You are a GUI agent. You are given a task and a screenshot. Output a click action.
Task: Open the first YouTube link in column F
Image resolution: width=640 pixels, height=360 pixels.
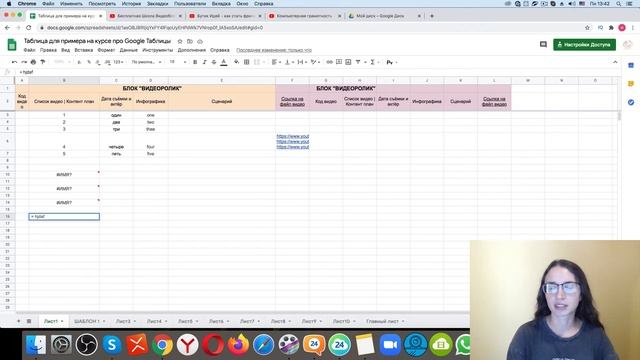point(293,136)
